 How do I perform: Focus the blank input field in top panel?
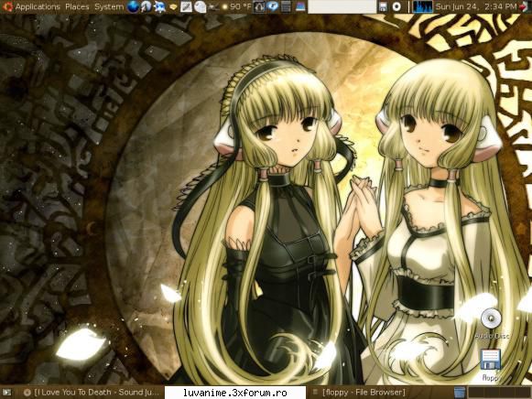point(342,6)
